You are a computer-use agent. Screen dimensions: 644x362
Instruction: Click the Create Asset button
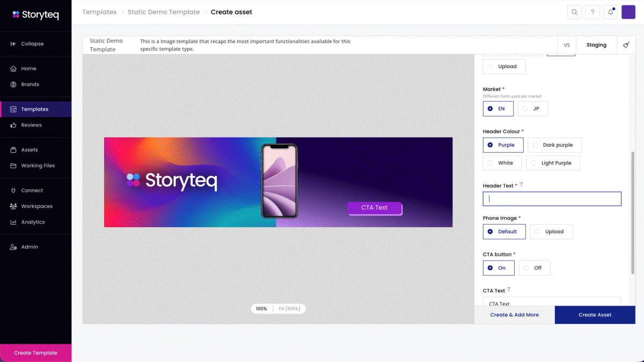pos(595,315)
